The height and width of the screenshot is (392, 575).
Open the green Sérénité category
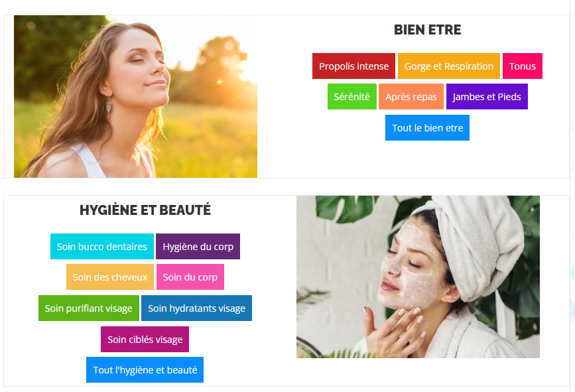coord(351,96)
